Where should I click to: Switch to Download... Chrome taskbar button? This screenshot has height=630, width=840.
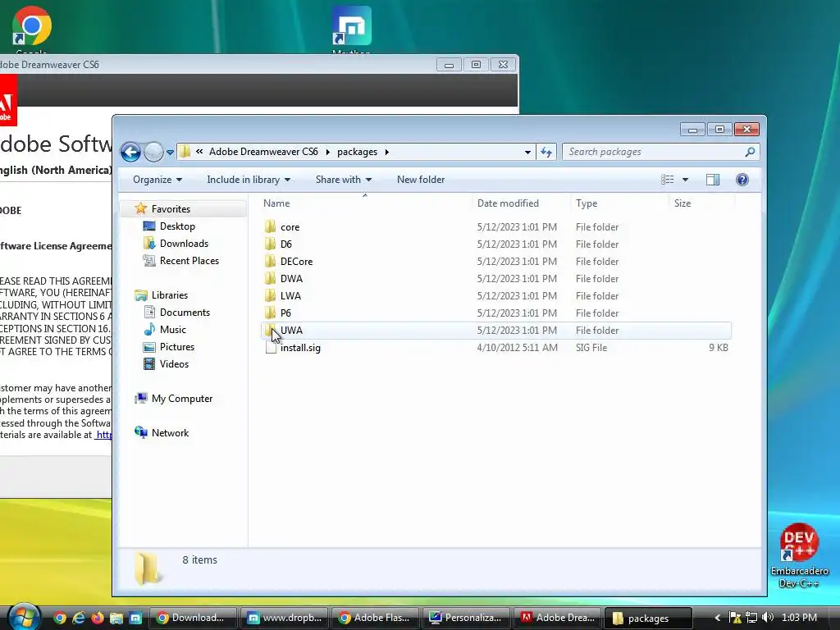click(x=192, y=618)
